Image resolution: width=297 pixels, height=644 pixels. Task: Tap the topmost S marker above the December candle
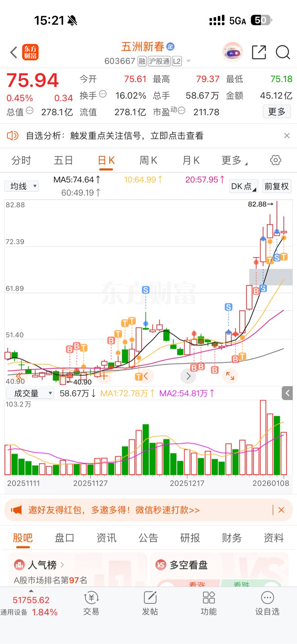click(146, 290)
